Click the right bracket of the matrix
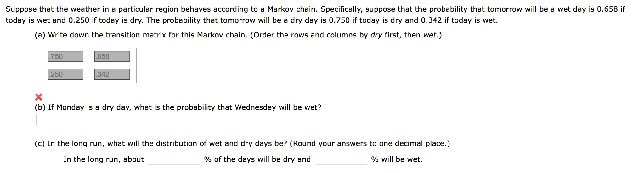 (135, 65)
